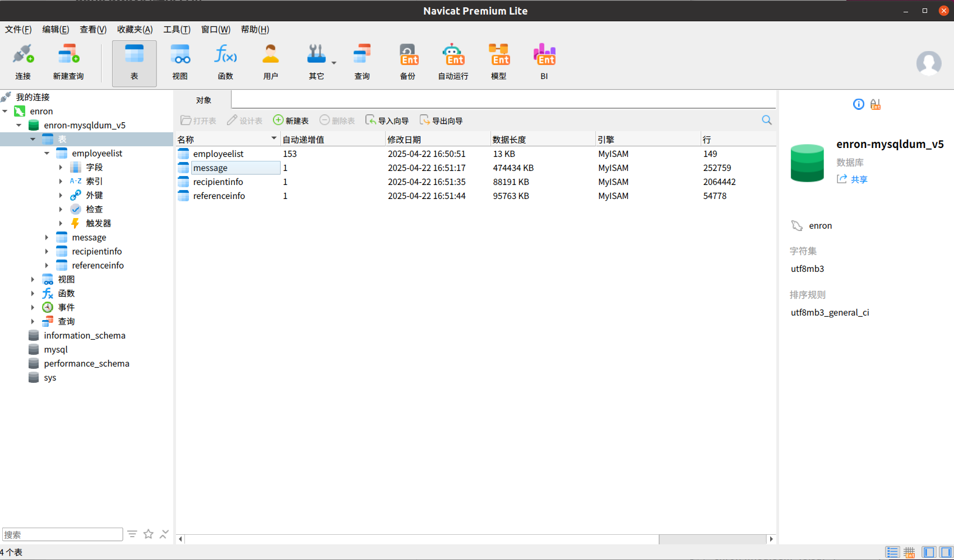The height and width of the screenshot is (560, 954).
Task: Show the info (i) panel icon
Action: point(858,104)
